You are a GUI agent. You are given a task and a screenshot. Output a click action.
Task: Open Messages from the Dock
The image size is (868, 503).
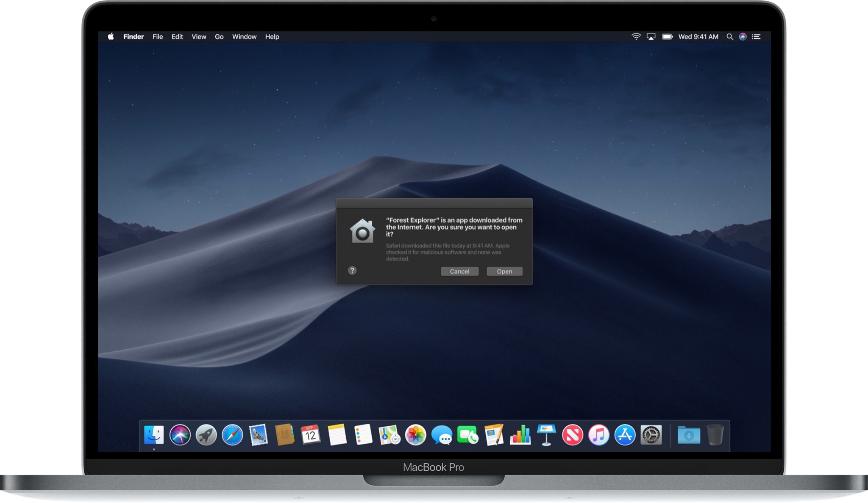(x=441, y=435)
